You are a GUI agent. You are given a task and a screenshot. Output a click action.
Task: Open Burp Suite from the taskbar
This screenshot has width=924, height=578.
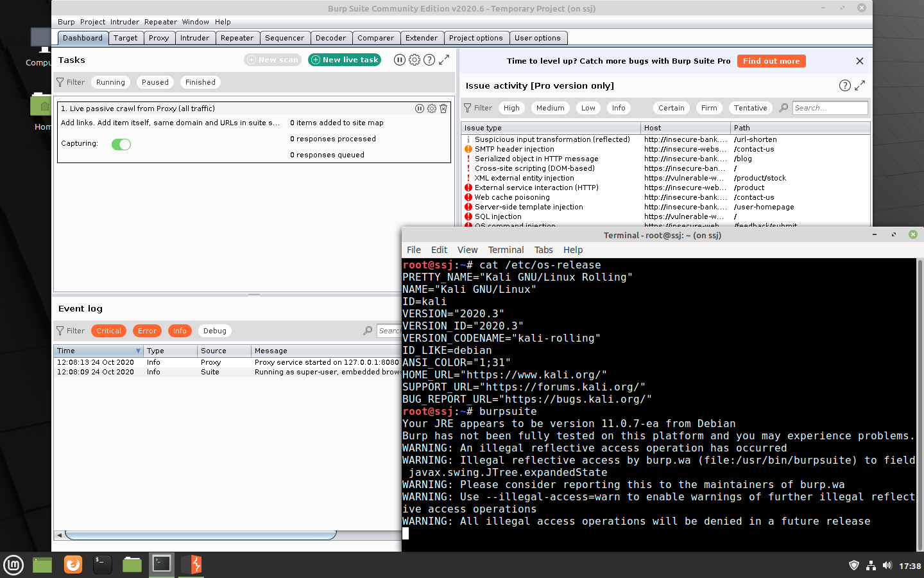click(191, 565)
